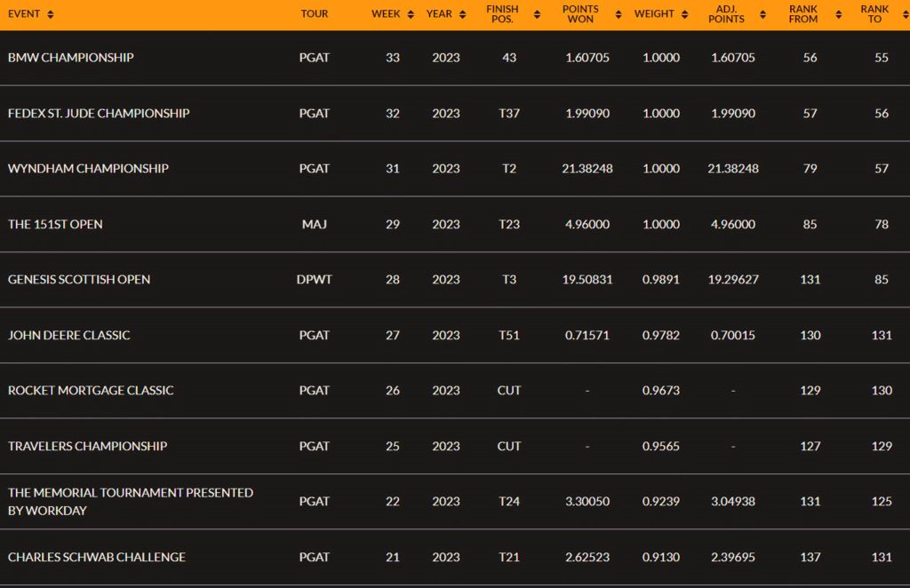Viewport: 910px width, 588px height.
Task: Select Travelers Championship event name
Action: click(x=88, y=446)
